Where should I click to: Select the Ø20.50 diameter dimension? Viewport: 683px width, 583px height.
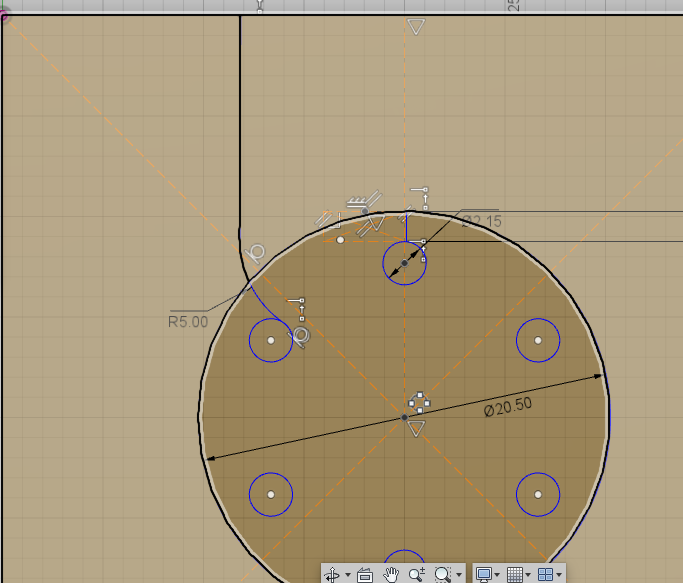[508, 407]
